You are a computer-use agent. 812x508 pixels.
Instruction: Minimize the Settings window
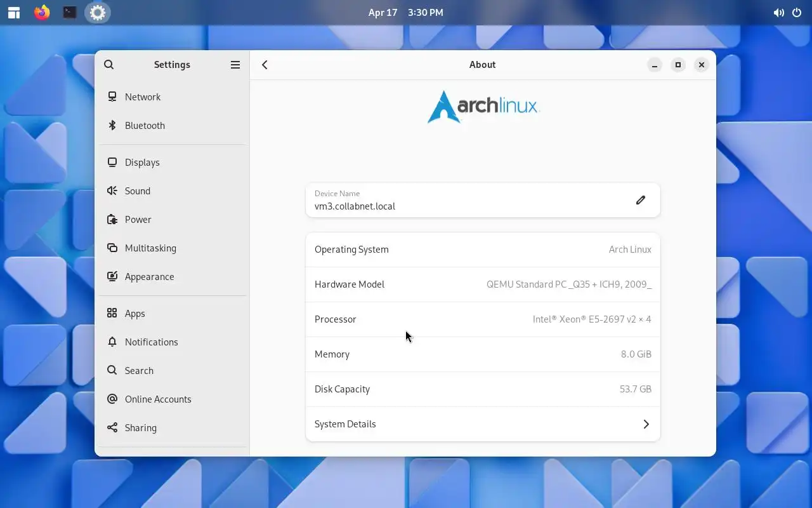(x=655, y=65)
